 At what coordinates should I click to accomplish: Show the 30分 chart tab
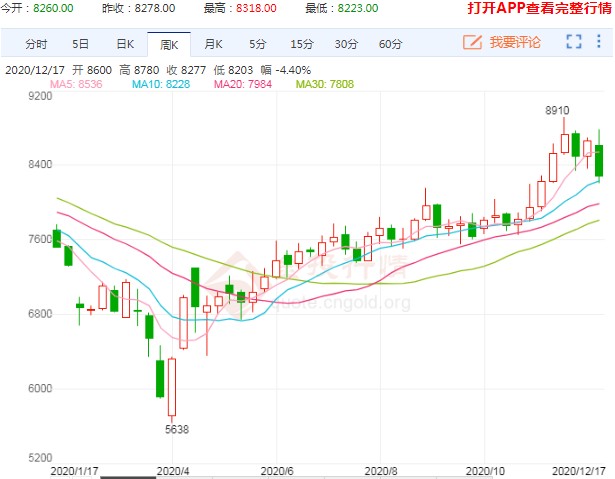click(346, 44)
